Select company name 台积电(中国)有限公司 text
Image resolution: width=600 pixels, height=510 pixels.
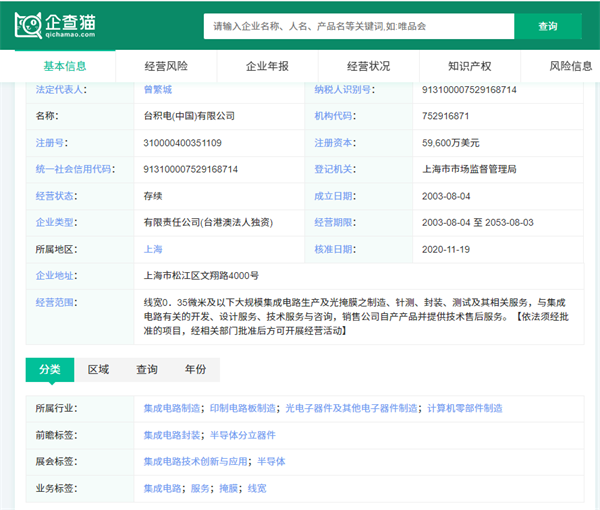click(189, 116)
